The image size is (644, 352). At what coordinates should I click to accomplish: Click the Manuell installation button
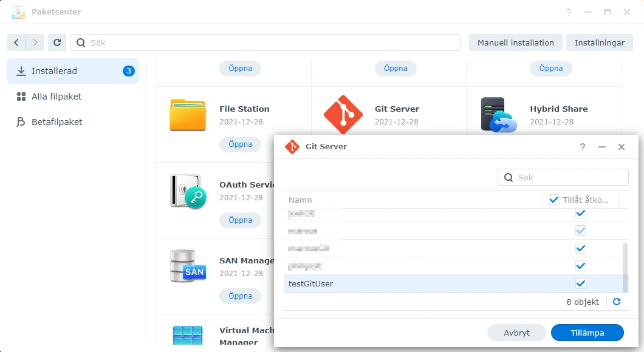click(x=515, y=42)
